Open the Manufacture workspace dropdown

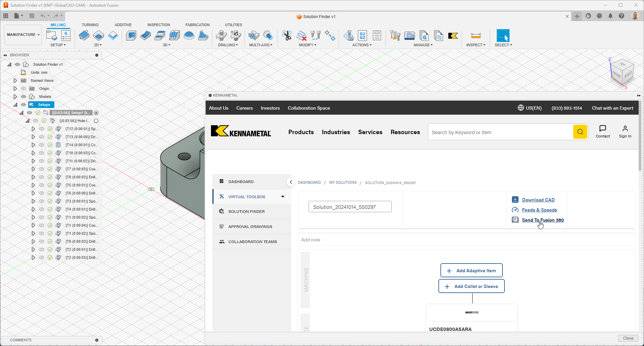23,35
